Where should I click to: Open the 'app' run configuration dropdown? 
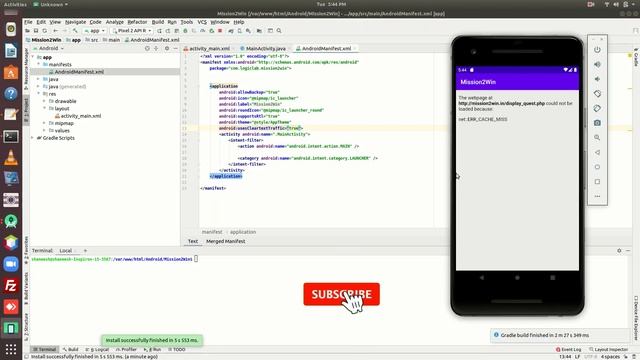[x=95, y=31]
